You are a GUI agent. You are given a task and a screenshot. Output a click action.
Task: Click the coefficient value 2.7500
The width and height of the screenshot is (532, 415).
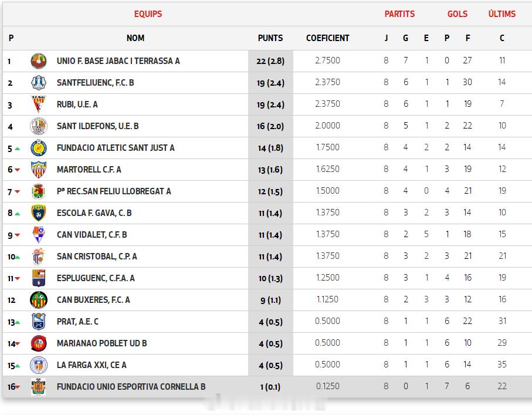[x=327, y=61]
